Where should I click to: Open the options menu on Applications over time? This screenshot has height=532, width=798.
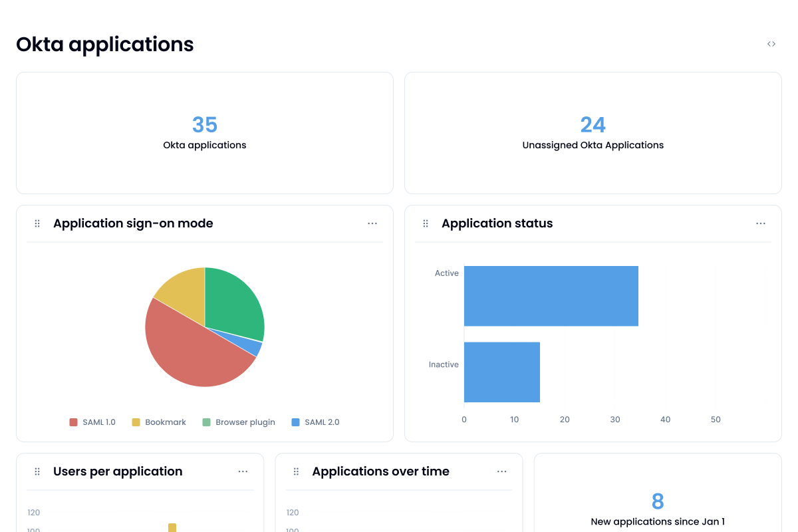(x=502, y=471)
